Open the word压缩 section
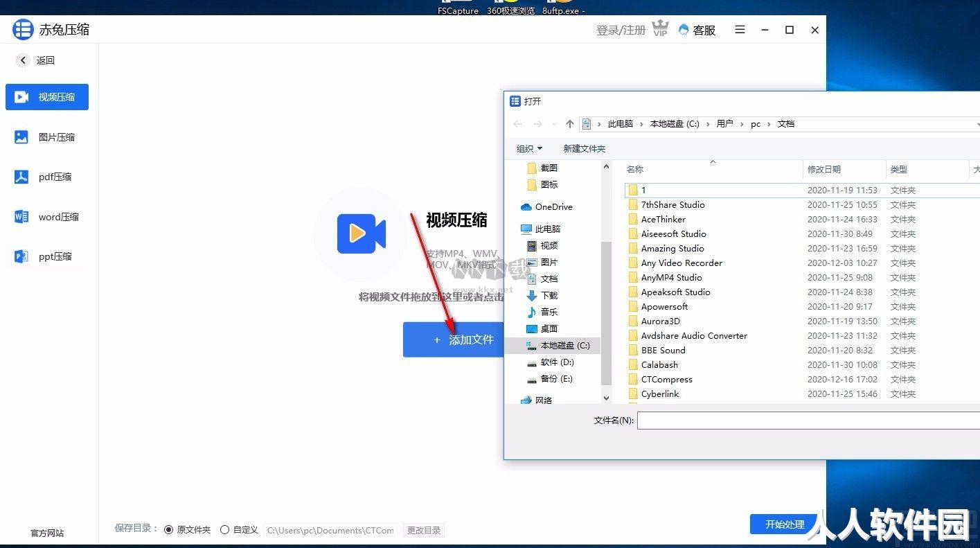The height and width of the screenshot is (548, 980). 47,217
